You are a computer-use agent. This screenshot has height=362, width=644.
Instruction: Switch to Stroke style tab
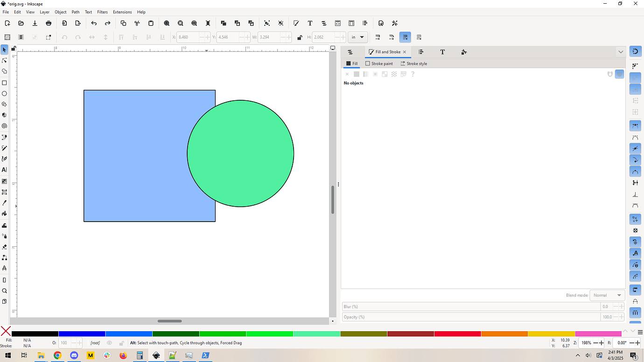pyautogui.click(x=413, y=63)
